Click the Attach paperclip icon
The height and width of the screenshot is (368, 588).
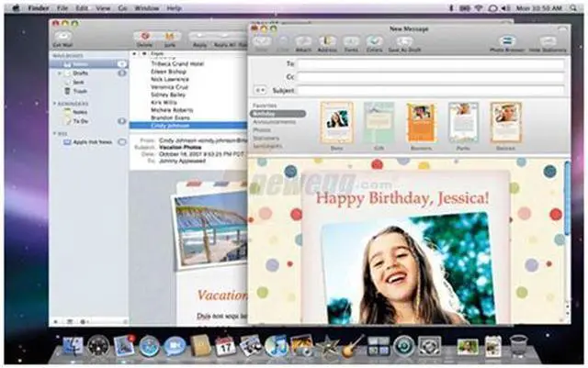click(303, 43)
